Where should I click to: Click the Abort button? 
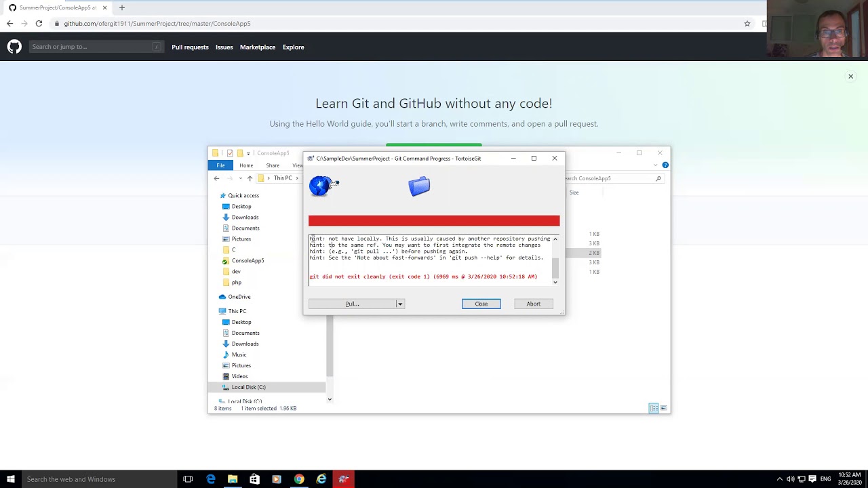533,304
